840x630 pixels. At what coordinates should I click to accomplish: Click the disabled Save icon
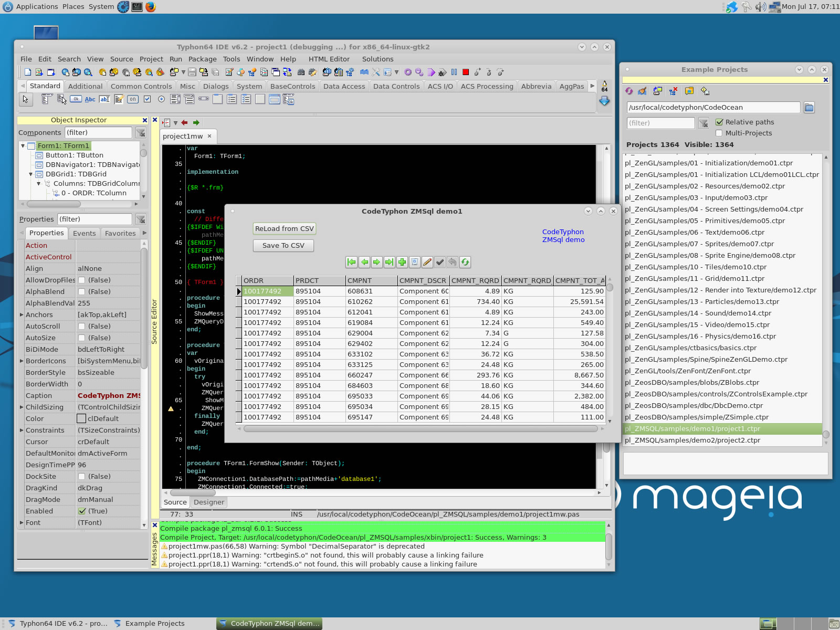tap(192, 72)
